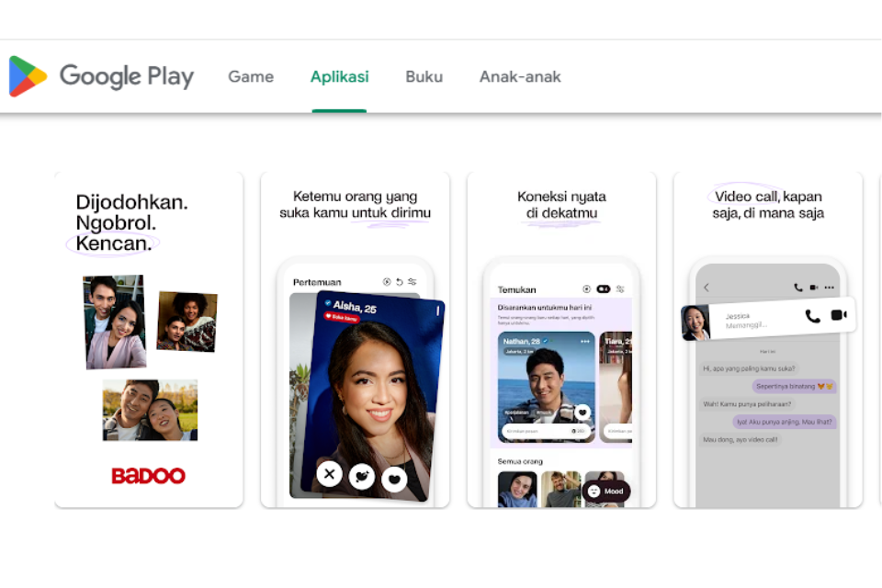Click the large phone call icon beside Jessica
Image resolution: width=882 pixels, height=588 pixels.
pyautogui.click(x=812, y=316)
